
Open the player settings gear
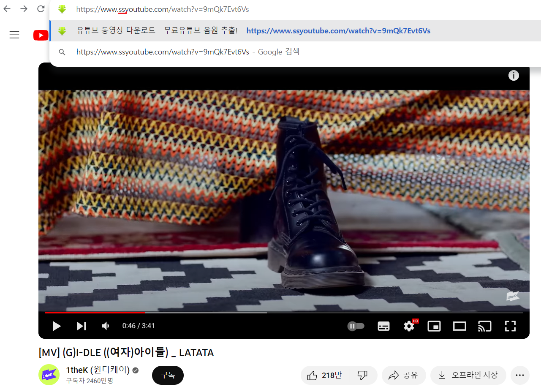pos(409,326)
